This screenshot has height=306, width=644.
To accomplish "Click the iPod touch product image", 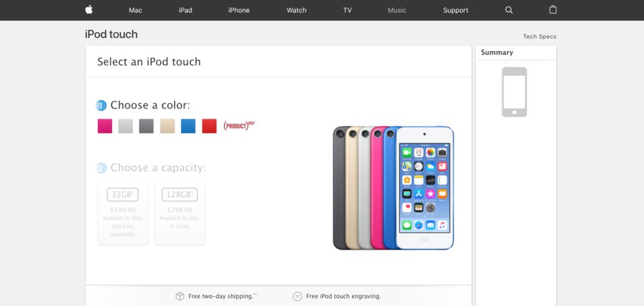I will (x=394, y=188).
